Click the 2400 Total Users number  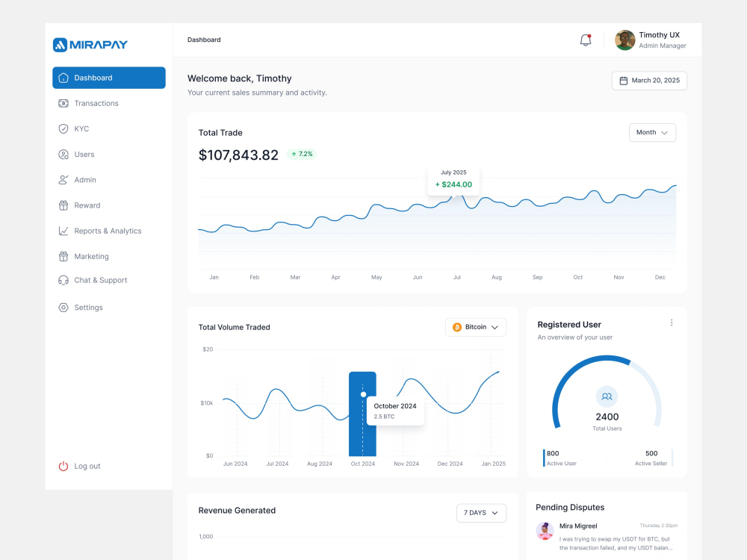607,417
